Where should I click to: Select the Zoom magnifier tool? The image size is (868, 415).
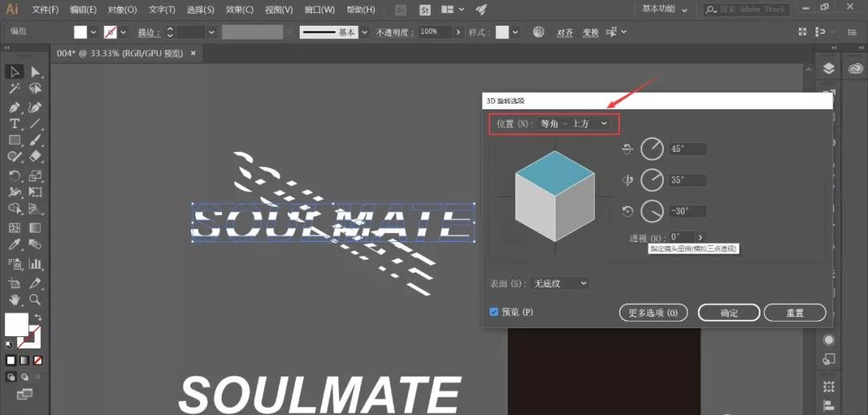tap(35, 299)
